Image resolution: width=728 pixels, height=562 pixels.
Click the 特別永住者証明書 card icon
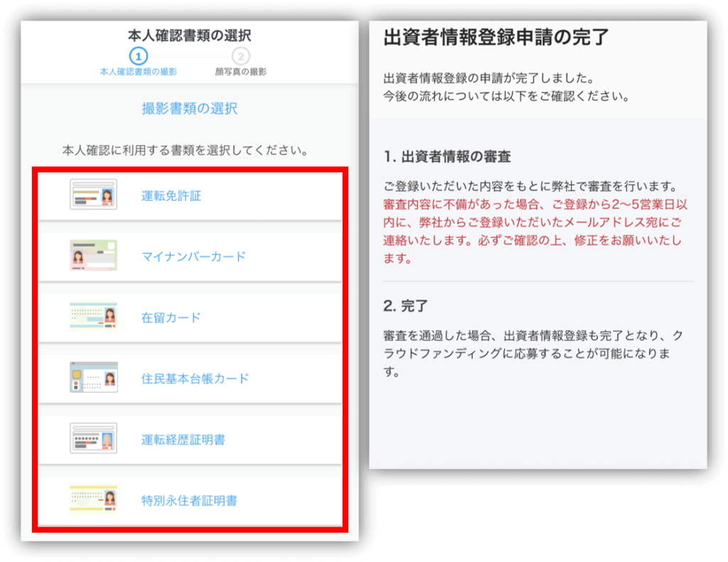[x=93, y=499]
